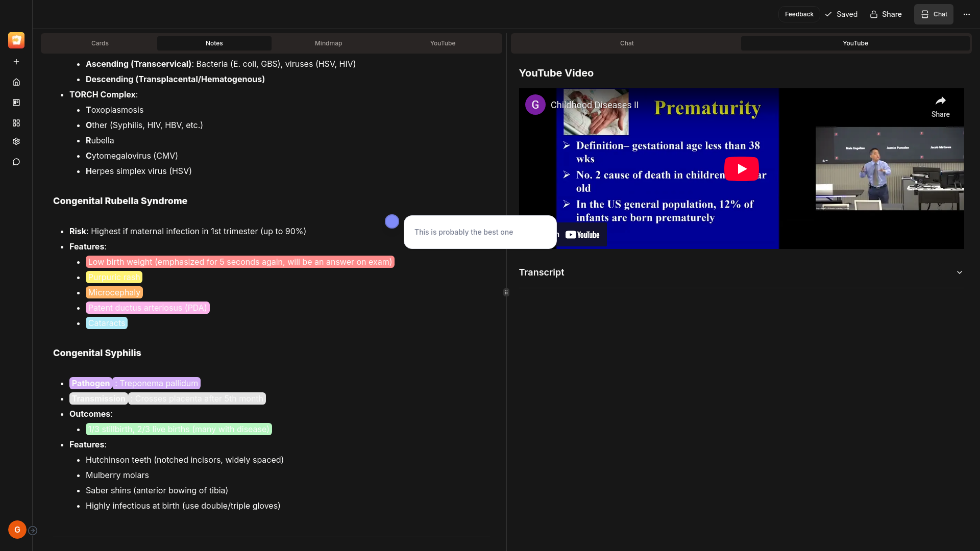Open the home icon in sidebar
The height and width of the screenshot is (551, 980).
16,82
